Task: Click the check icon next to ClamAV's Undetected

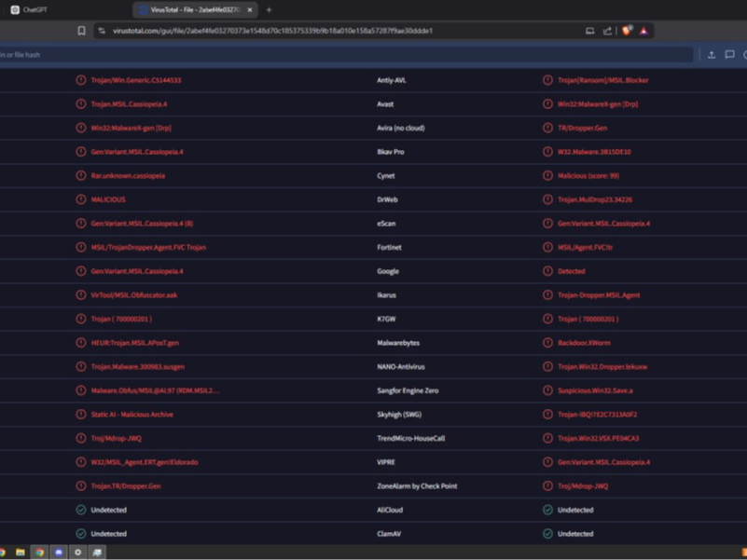Action: click(x=547, y=534)
